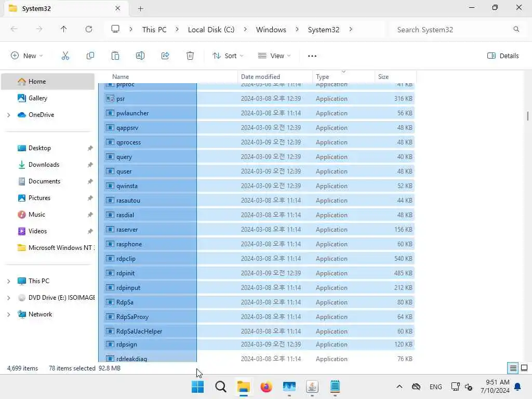Viewport: 532px width, 399px height.
Task: Show hidden system tray icons chevron
Action: click(400, 387)
